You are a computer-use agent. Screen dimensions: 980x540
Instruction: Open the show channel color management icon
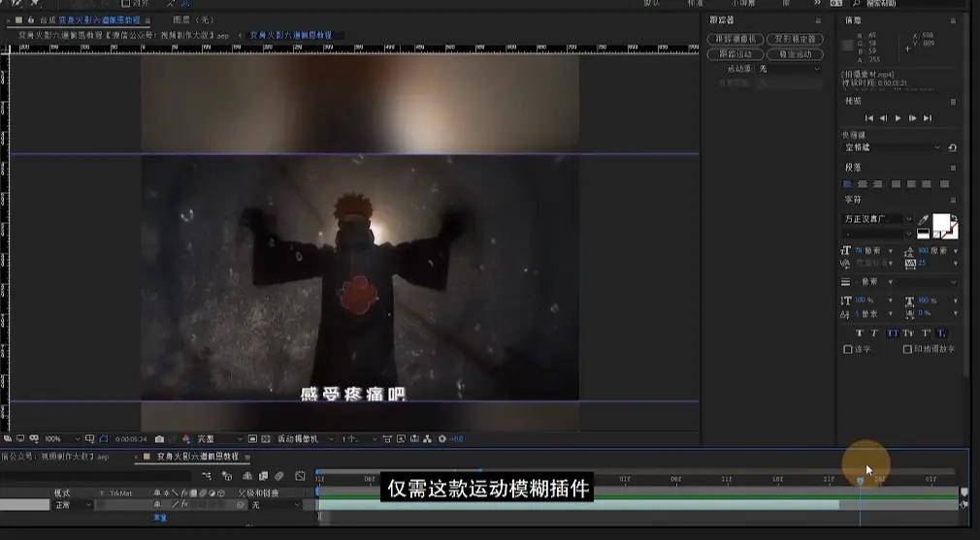pos(185,439)
